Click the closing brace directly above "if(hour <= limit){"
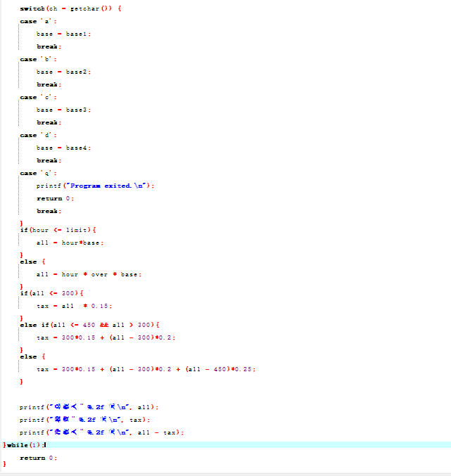This screenshot has height=476, width=451. pyautogui.click(x=21, y=224)
